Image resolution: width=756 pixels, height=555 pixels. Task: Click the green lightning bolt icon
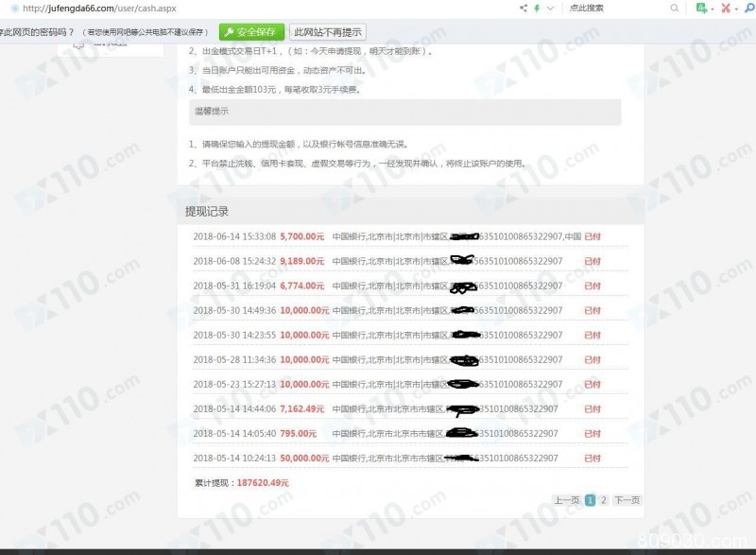tap(537, 9)
